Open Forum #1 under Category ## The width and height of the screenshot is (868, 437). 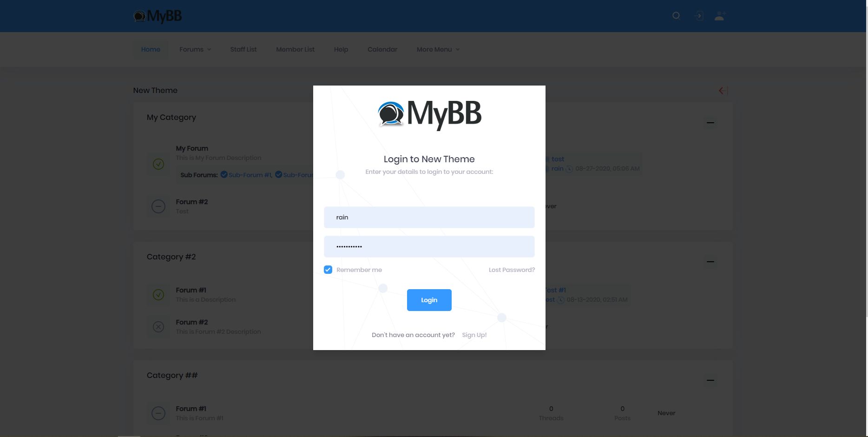[x=191, y=409]
